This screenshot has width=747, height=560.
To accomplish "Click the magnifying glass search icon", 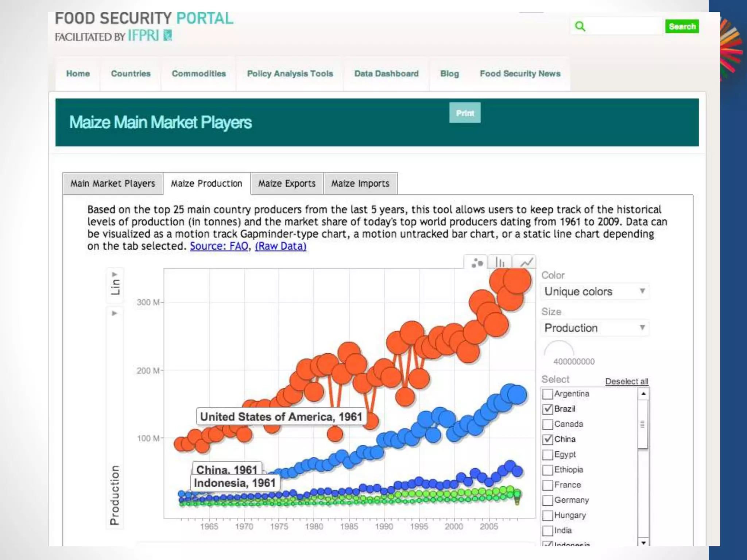I will click(x=580, y=26).
